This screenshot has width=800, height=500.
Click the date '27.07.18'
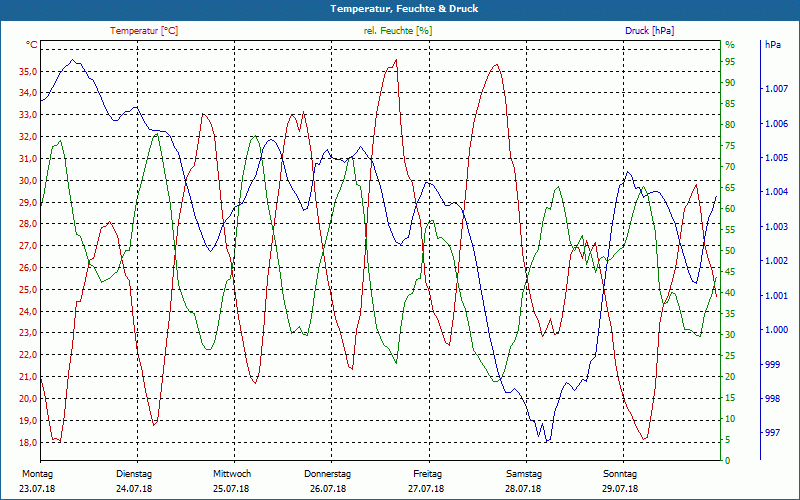pos(426,489)
